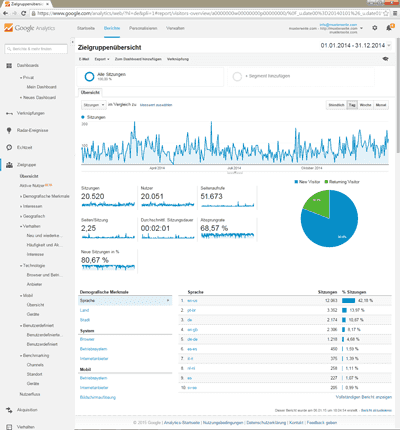Open the settings gear icon in the header
400x430 pixels.
(x=375, y=28)
